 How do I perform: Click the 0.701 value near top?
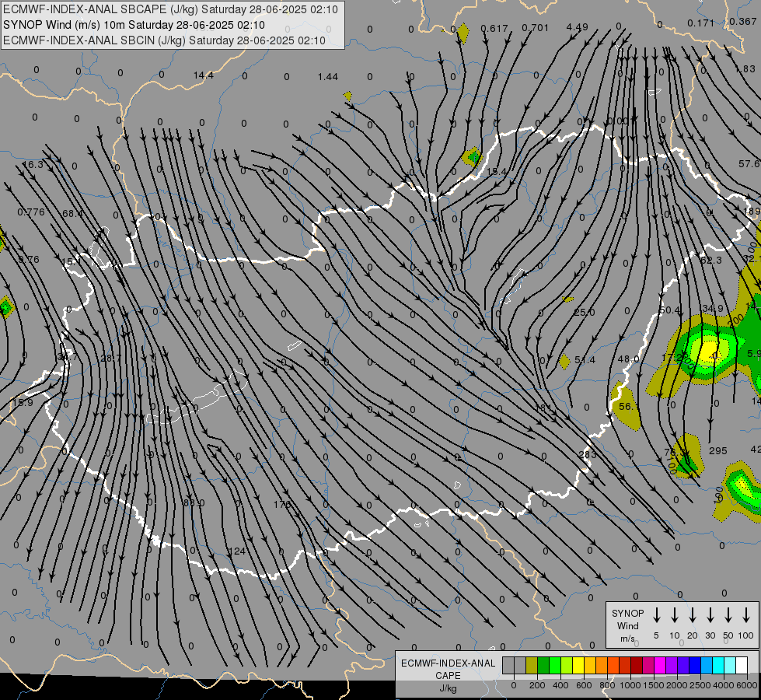pyautogui.click(x=536, y=28)
